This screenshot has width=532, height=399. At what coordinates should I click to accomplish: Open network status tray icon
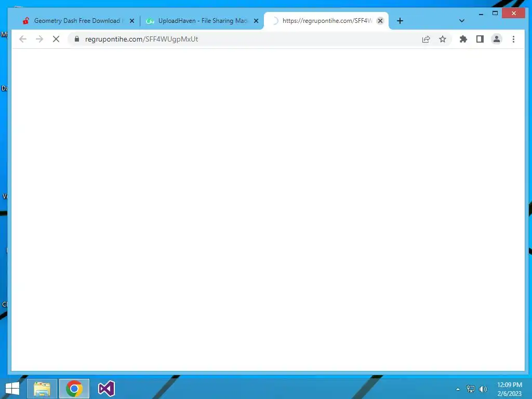(x=471, y=389)
